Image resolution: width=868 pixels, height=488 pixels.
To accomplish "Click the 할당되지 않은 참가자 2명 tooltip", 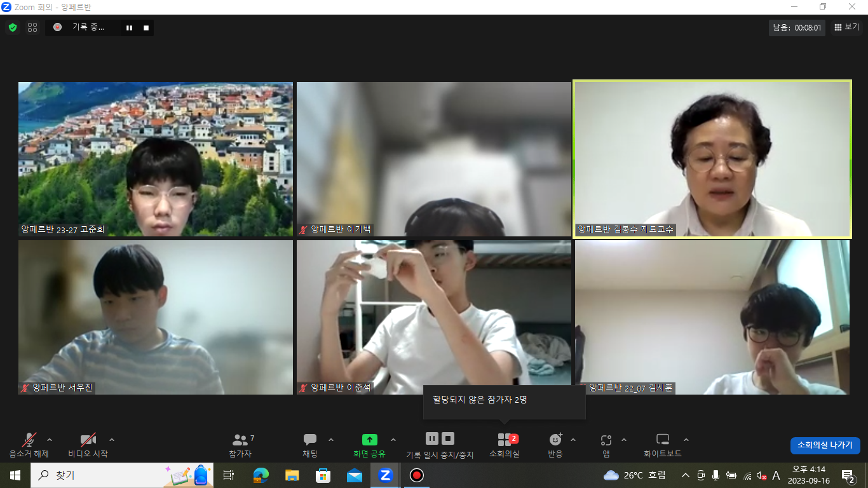I will 505,402.
